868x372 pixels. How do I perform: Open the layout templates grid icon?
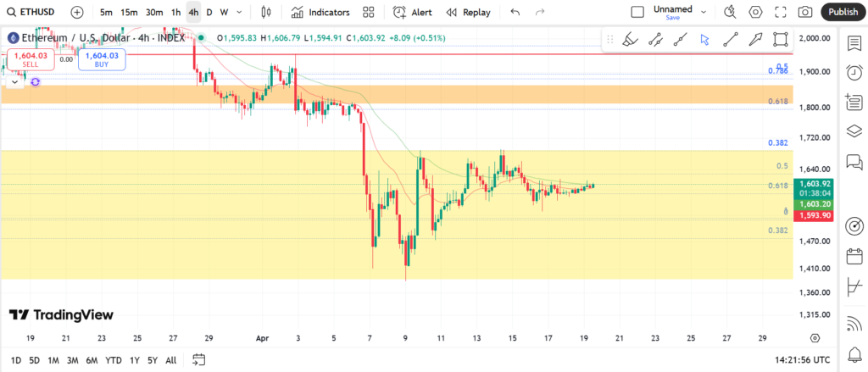point(368,13)
